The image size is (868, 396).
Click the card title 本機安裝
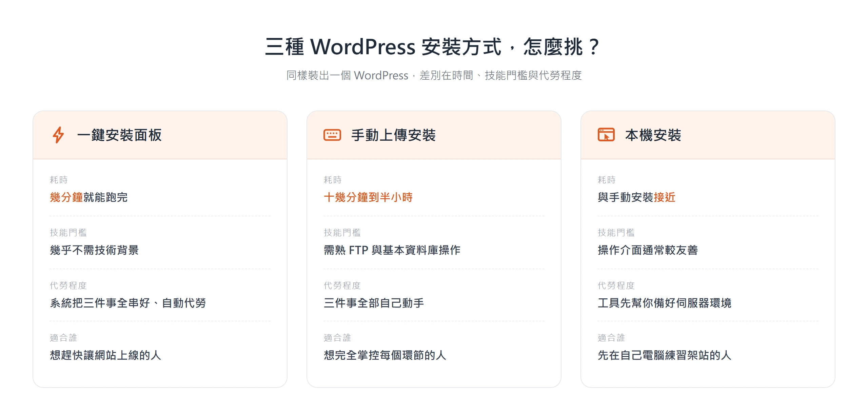[653, 135]
